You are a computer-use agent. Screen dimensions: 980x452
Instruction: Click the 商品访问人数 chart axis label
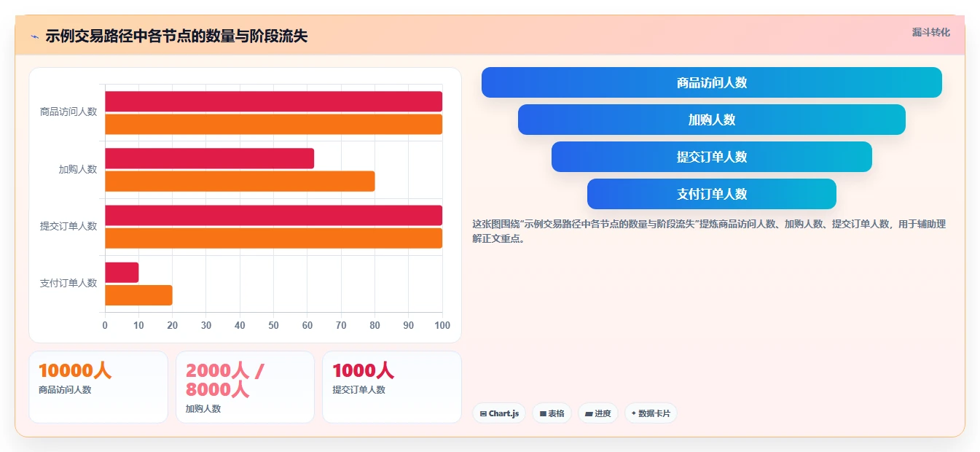pyautogui.click(x=68, y=112)
